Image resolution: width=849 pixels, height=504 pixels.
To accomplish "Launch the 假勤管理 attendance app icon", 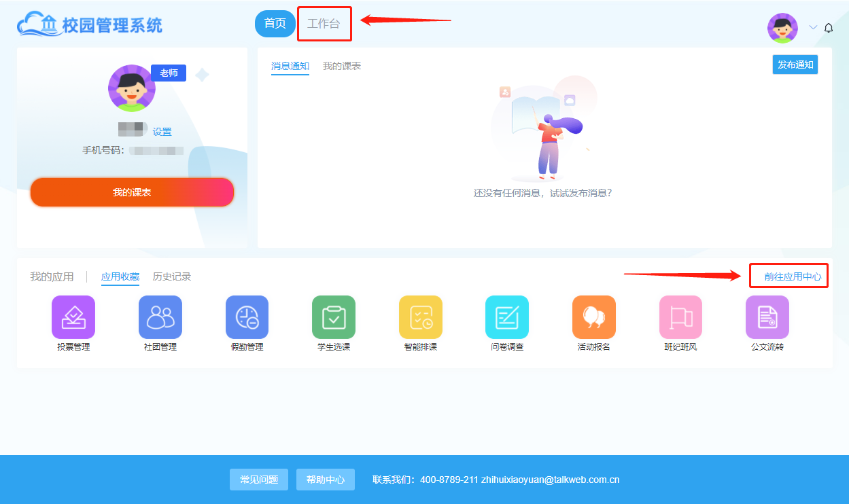I will pyautogui.click(x=247, y=317).
